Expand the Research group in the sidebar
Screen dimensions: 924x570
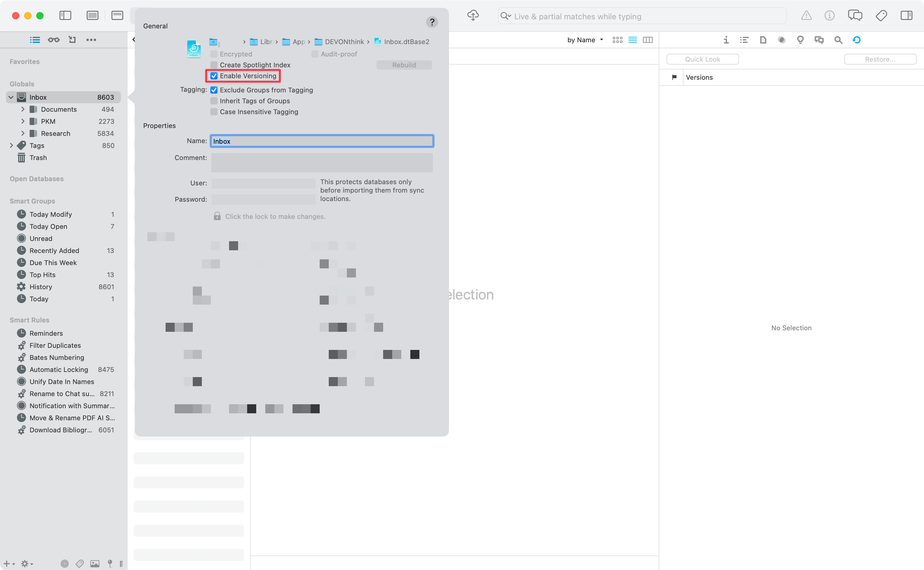[23, 133]
